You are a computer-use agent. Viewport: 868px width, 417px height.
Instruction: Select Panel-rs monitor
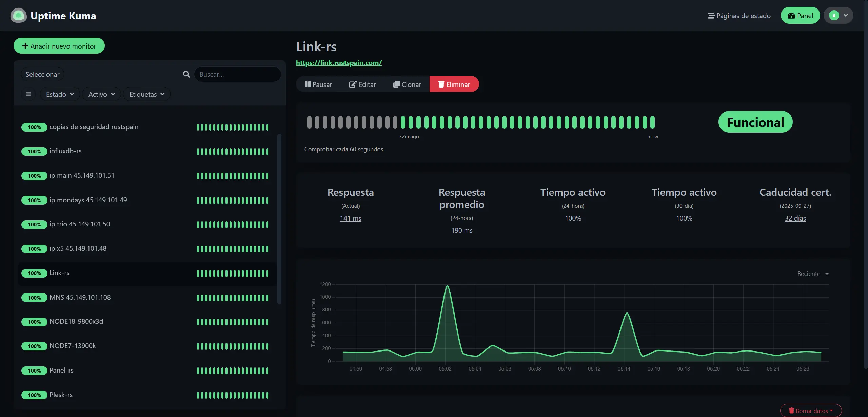147,371
